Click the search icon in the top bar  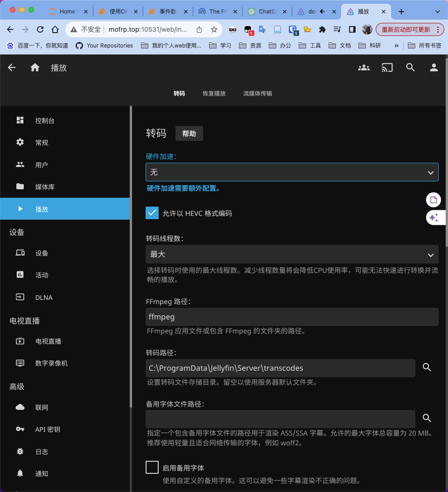[410, 68]
